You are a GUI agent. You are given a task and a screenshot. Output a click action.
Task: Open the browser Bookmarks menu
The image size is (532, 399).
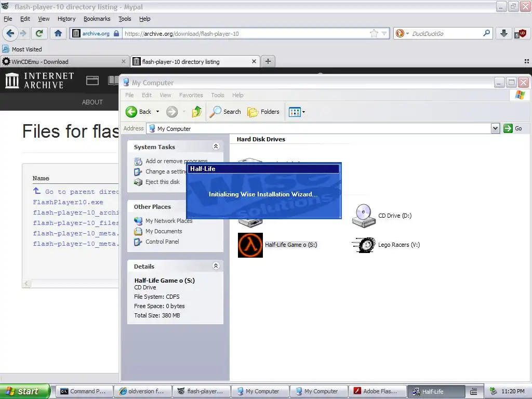[97, 19]
